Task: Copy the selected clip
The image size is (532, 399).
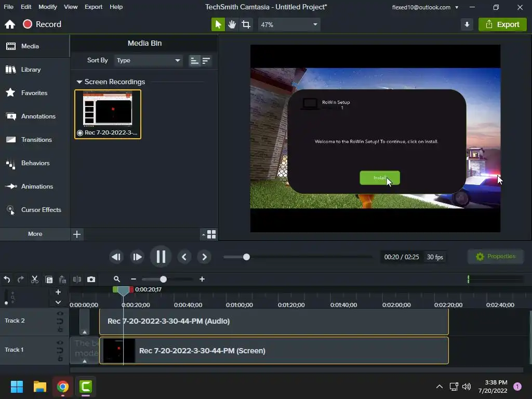Action: [49, 280]
